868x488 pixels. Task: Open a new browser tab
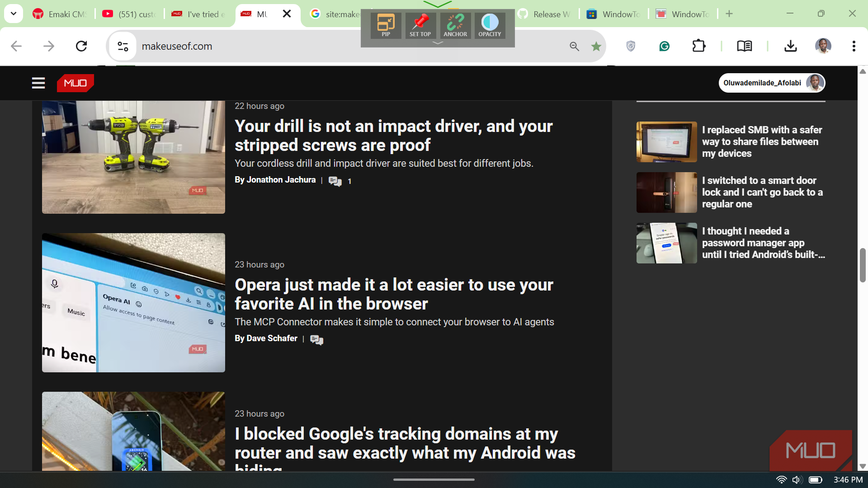click(729, 14)
